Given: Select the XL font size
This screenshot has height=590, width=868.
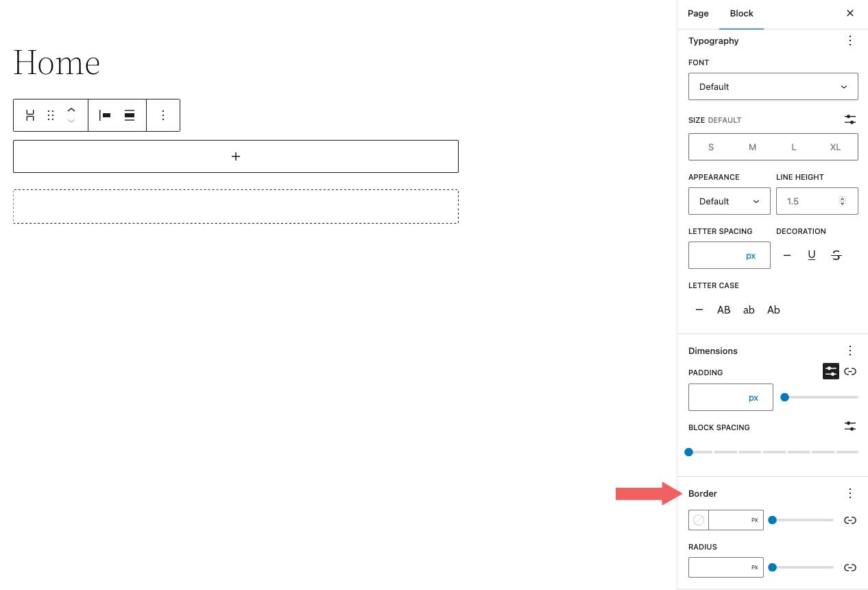Looking at the screenshot, I should point(835,147).
